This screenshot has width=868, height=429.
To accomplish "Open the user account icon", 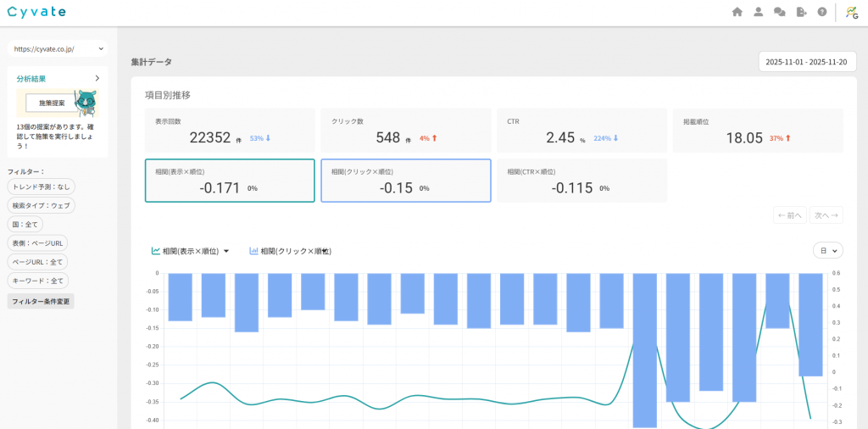I will (759, 12).
